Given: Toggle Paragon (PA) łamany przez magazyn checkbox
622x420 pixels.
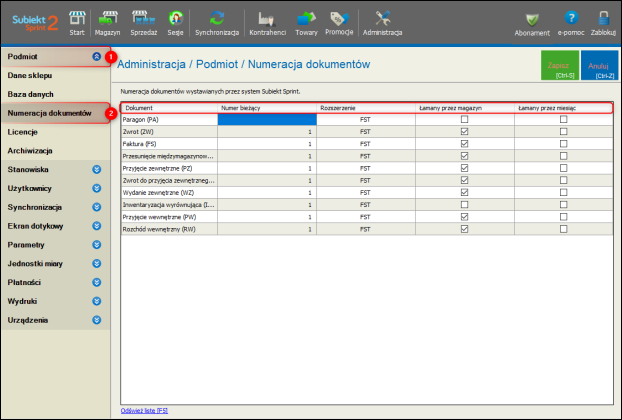Looking at the screenshot, I should pyautogui.click(x=462, y=119).
